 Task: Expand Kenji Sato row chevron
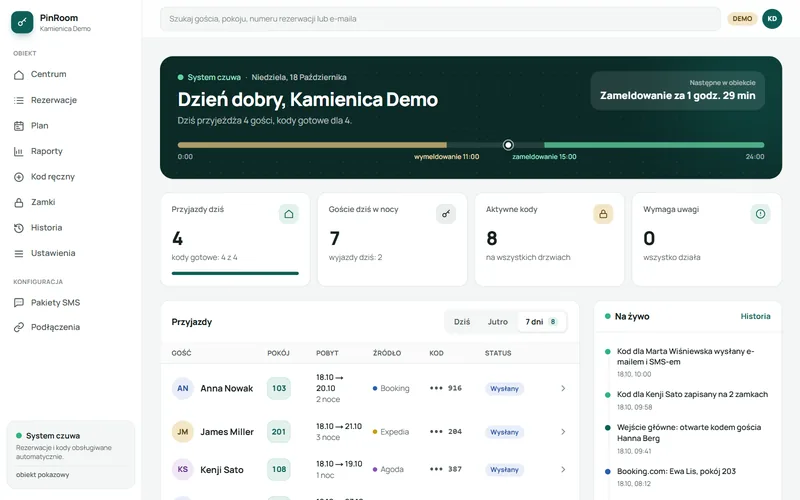pos(563,469)
